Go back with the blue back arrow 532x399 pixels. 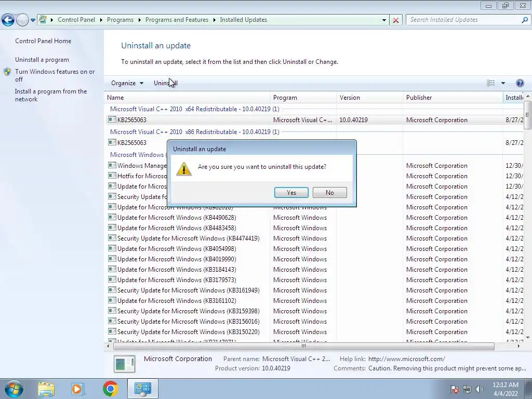(x=8, y=20)
